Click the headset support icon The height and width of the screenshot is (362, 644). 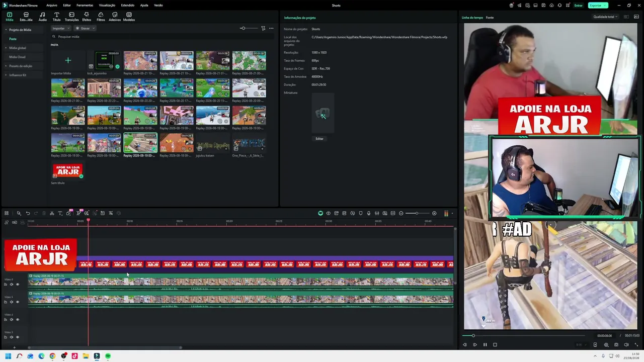(560, 6)
